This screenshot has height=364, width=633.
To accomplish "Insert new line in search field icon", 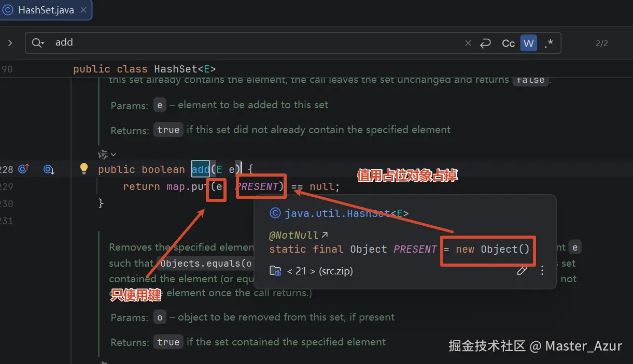I will coord(485,43).
